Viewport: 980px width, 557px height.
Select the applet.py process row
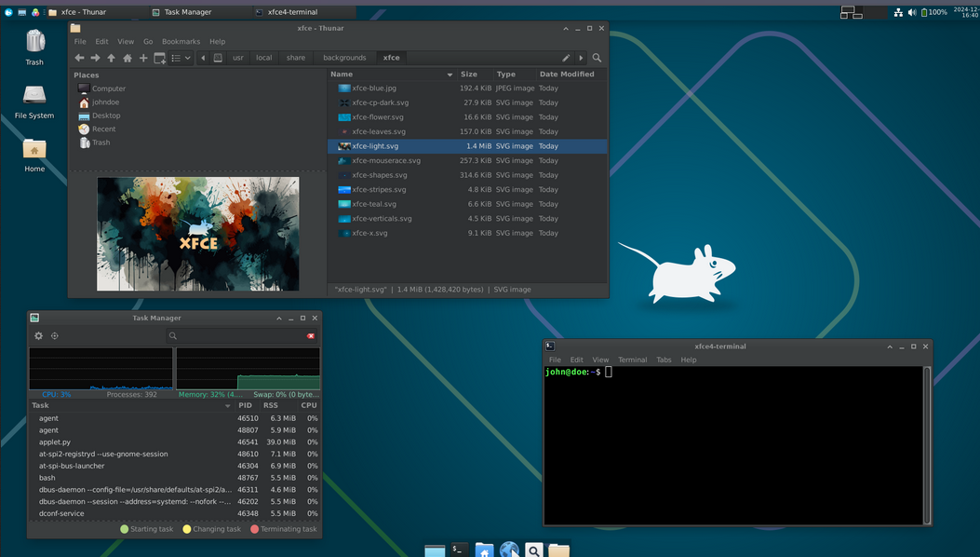click(x=175, y=442)
